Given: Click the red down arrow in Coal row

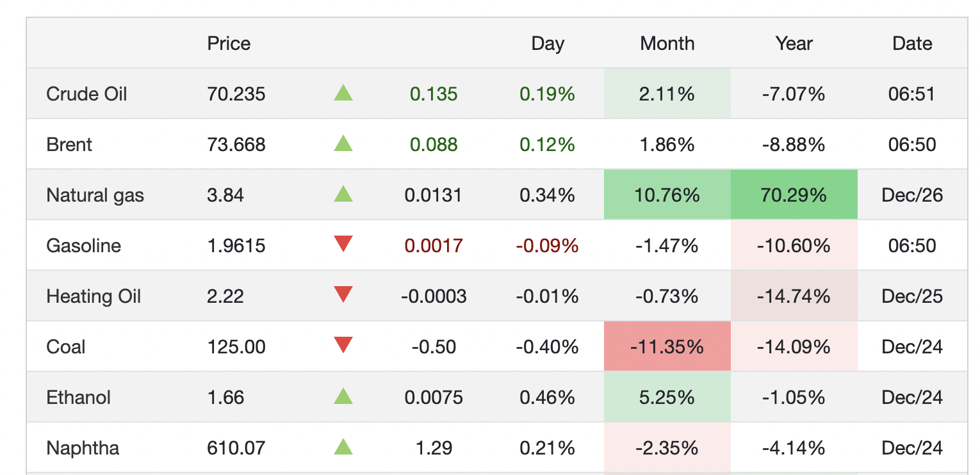Looking at the screenshot, I should pyautogui.click(x=343, y=345).
